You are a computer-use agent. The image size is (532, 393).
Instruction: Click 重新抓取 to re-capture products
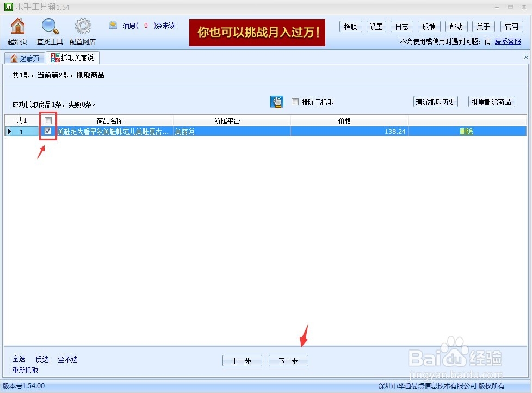coord(25,370)
